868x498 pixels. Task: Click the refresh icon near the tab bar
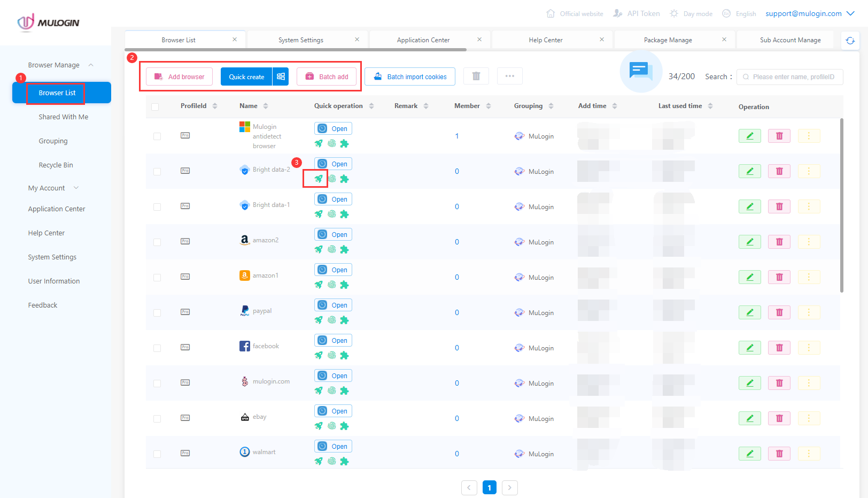click(850, 40)
